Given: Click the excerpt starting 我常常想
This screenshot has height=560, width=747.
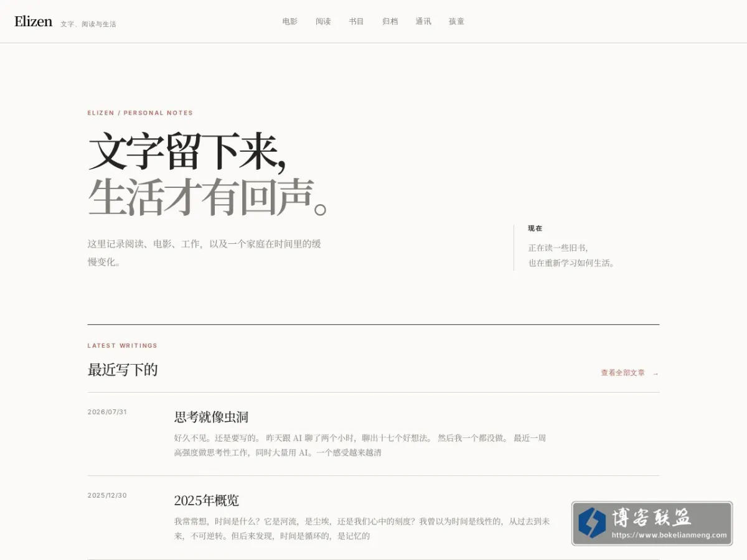Looking at the screenshot, I should tap(362, 529).
